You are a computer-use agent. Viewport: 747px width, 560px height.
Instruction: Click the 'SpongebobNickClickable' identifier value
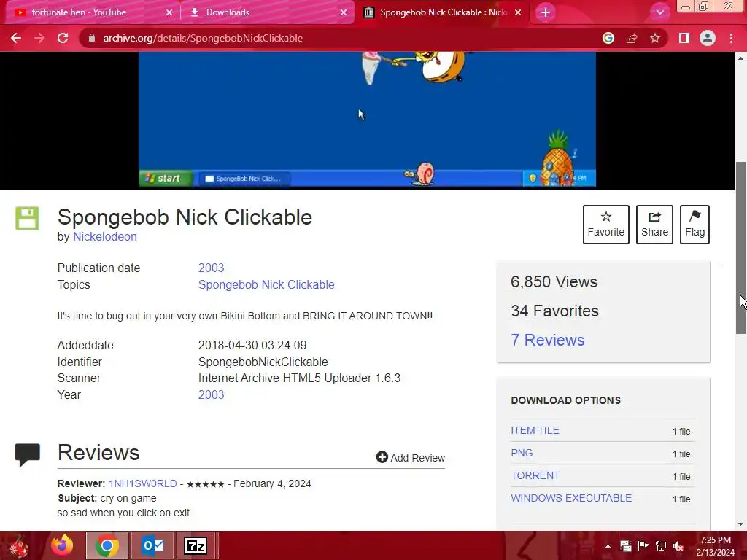[x=263, y=362]
